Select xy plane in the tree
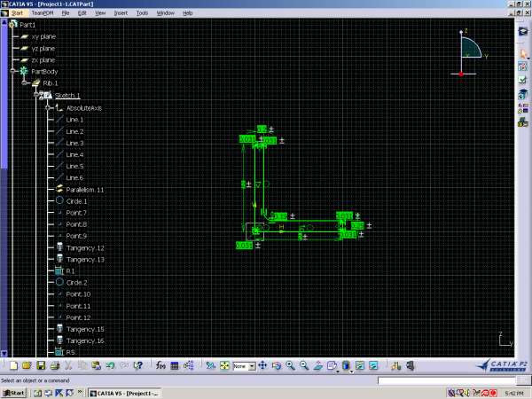Screen dimensions: 532x399 pyautogui.click(x=43, y=36)
